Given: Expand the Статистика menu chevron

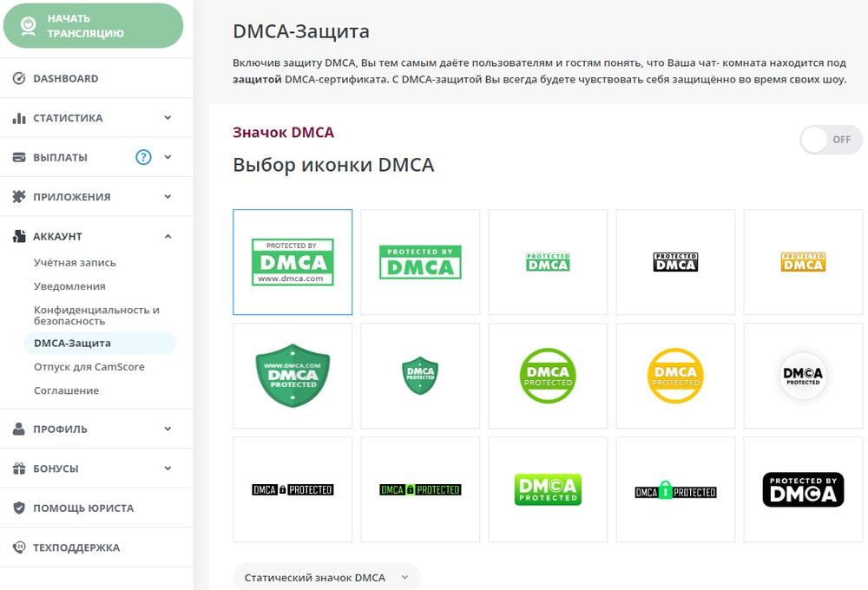Looking at the screenshot, I should click(x=168, y=117).
